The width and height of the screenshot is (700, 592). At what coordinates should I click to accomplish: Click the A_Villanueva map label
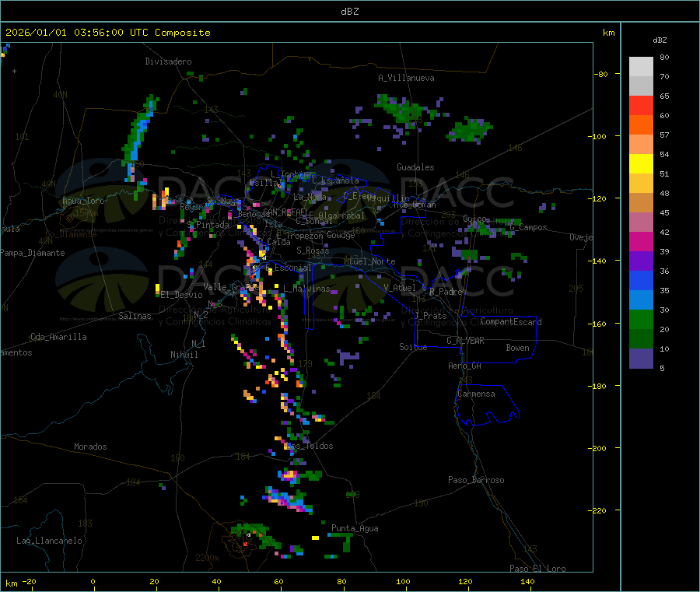click(406, 78)
